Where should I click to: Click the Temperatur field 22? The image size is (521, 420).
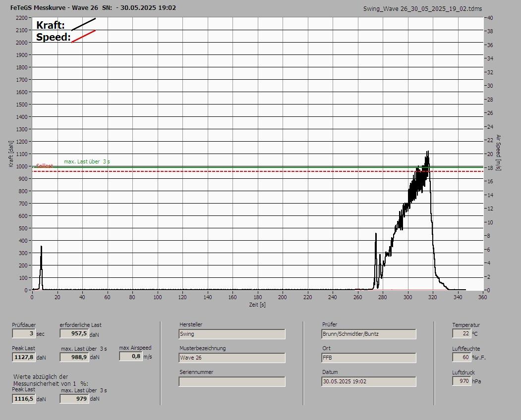tap(462, 333)
